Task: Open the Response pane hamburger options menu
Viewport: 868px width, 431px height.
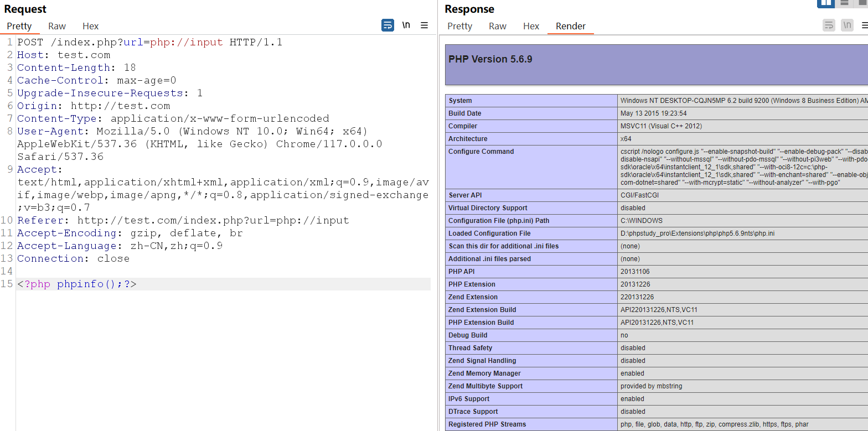Action: click(x=865, y=25)
